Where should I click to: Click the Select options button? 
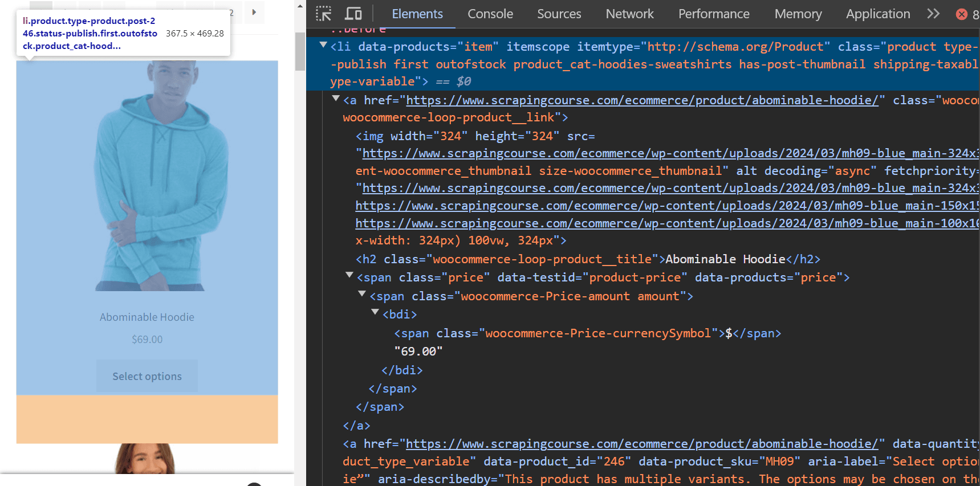147,376
